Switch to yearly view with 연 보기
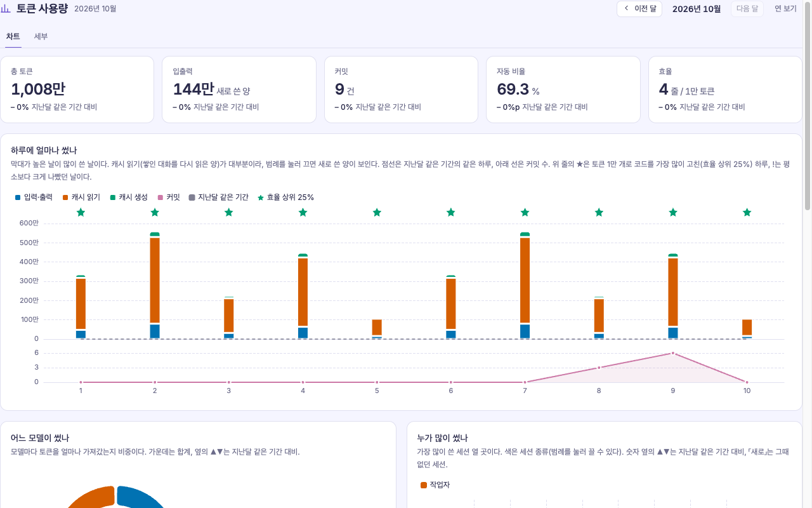Screen dimensions: 812x508 click(785, 9)
